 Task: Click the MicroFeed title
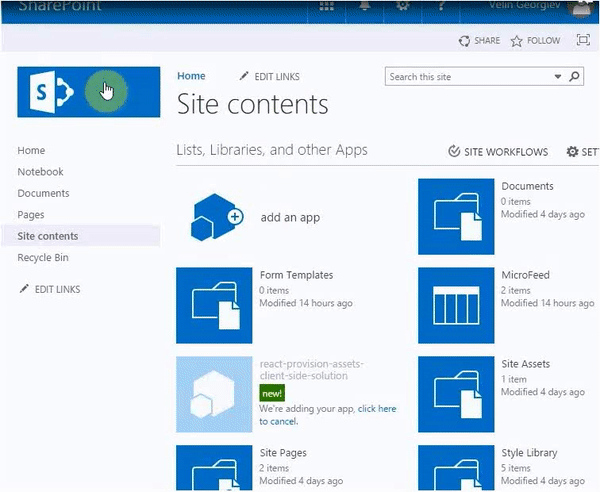pyautogui.click(x=525, y=275)
